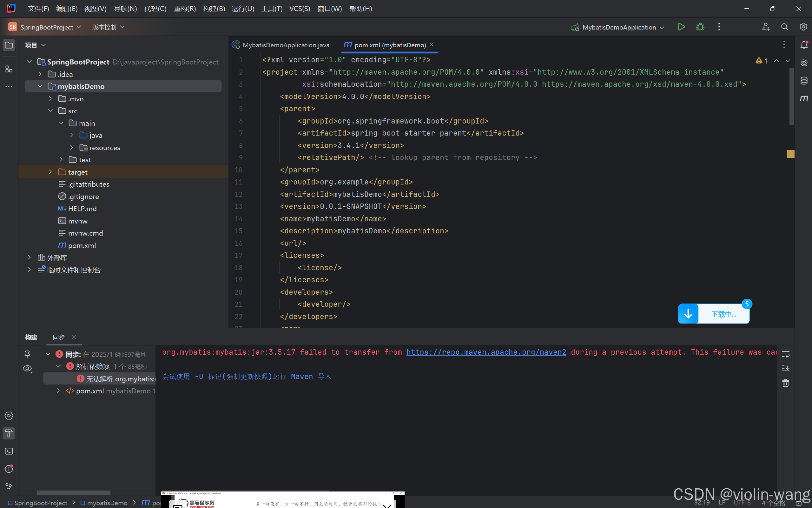
Task: Toggle soft-wrap in build output
Action: (785, 354)
